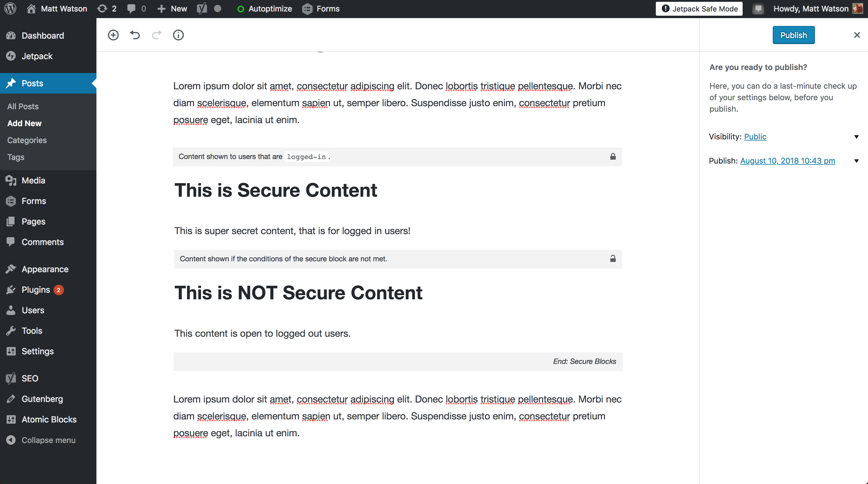Expand the Forms menu item
Screen dimensions: 868x484
pyautogui.click(x=33, y=200)
